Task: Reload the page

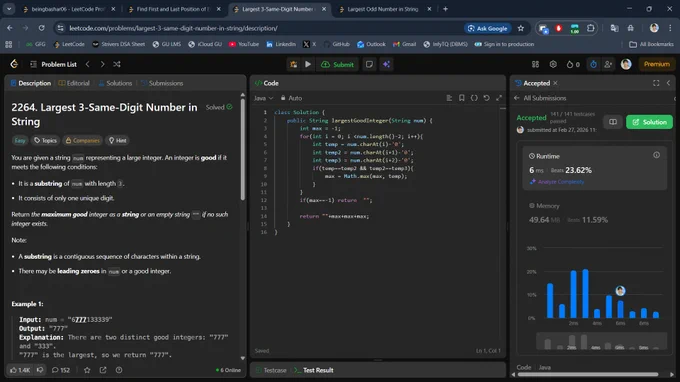Action: tap(41, 28)
